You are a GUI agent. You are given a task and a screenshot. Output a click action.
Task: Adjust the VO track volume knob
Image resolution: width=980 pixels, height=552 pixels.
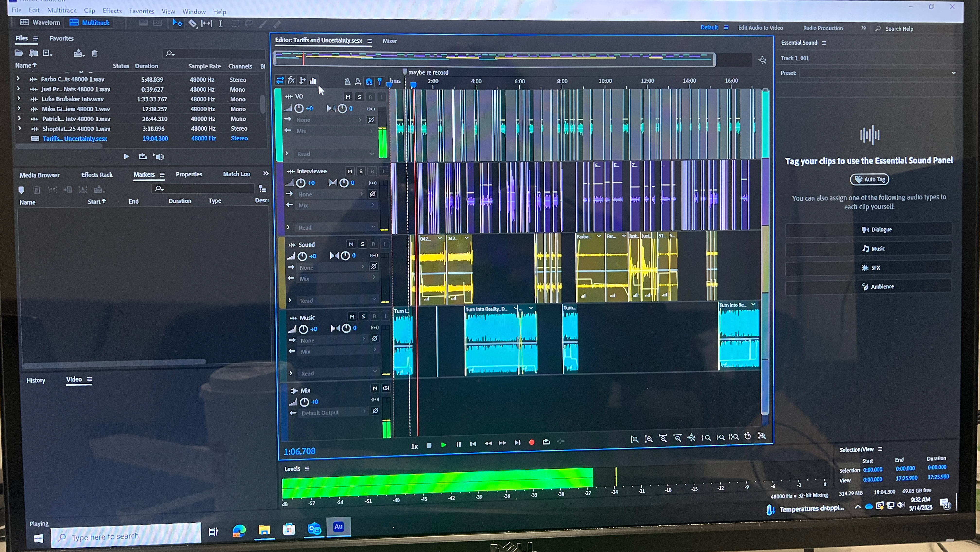pos(299,109)
